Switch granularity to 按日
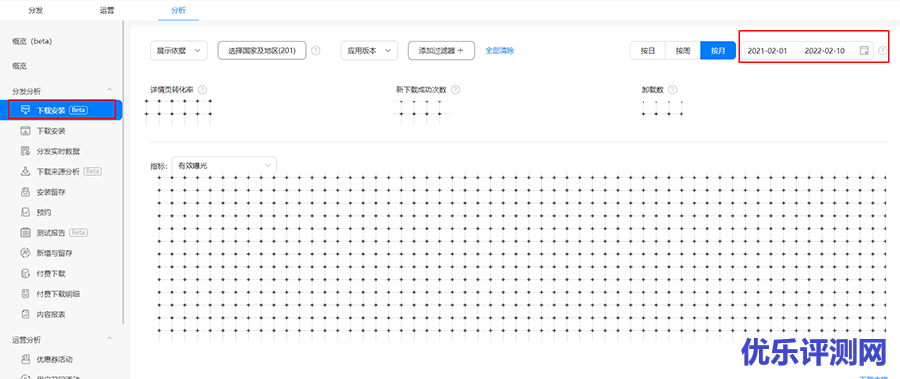This screenshot has width=900, height=379. click(648, 51)
